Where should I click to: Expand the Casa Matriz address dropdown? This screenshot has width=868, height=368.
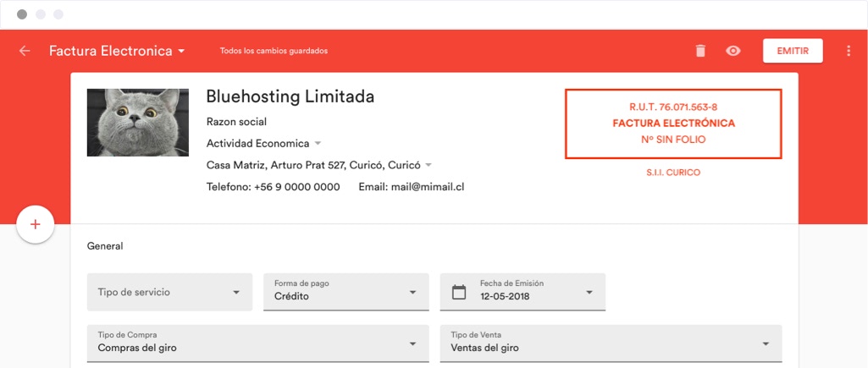click(x=319, y=165)
